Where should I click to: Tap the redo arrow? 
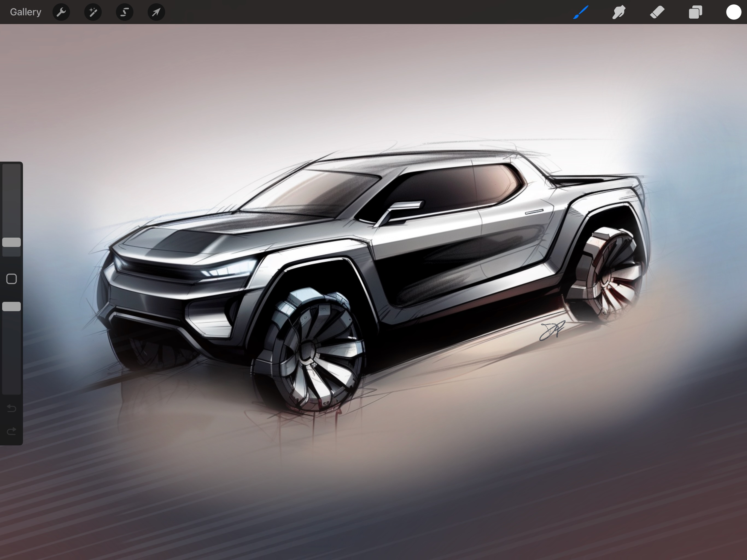tap(12, 431)
